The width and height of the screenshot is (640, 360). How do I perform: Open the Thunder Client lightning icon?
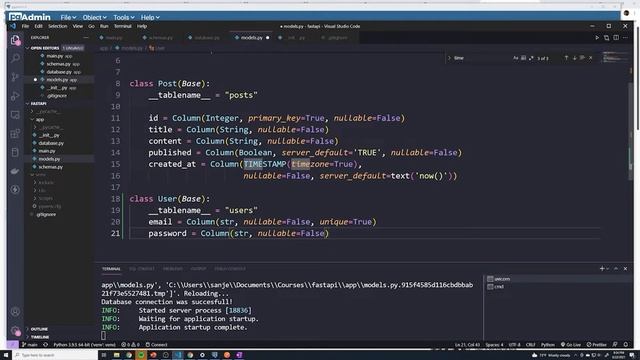coord(15,189)
